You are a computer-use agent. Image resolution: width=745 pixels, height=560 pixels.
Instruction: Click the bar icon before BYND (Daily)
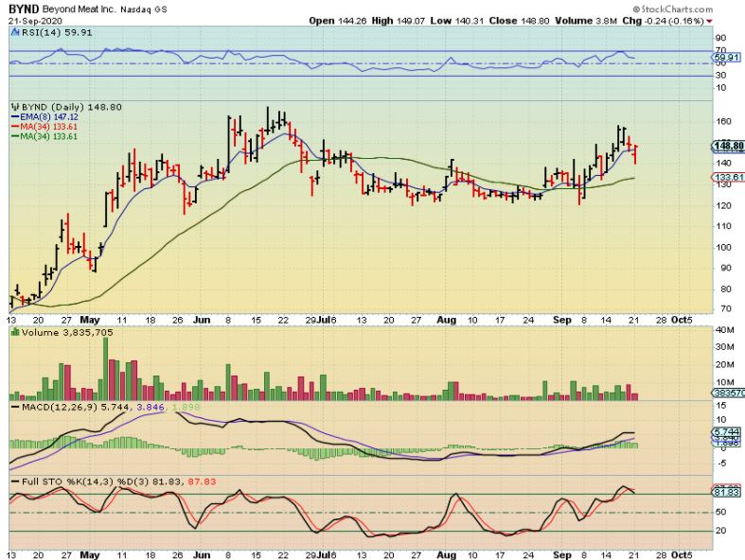click(x=15, y=107)
